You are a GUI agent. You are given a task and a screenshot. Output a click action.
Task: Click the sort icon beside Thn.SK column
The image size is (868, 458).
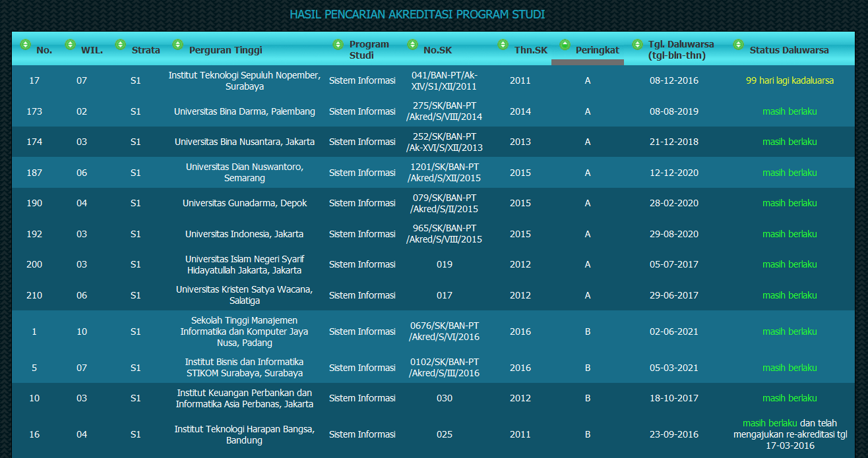click(x=503, y=44)
